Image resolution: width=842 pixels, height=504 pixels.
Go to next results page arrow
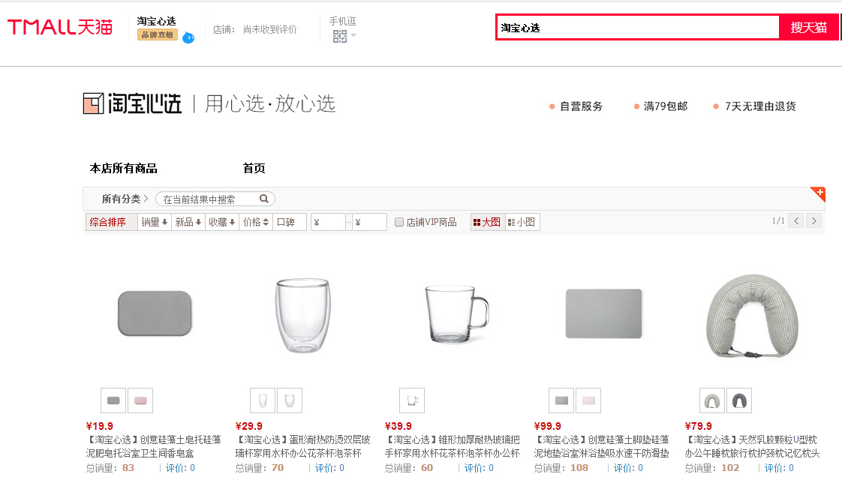[813, 221]
